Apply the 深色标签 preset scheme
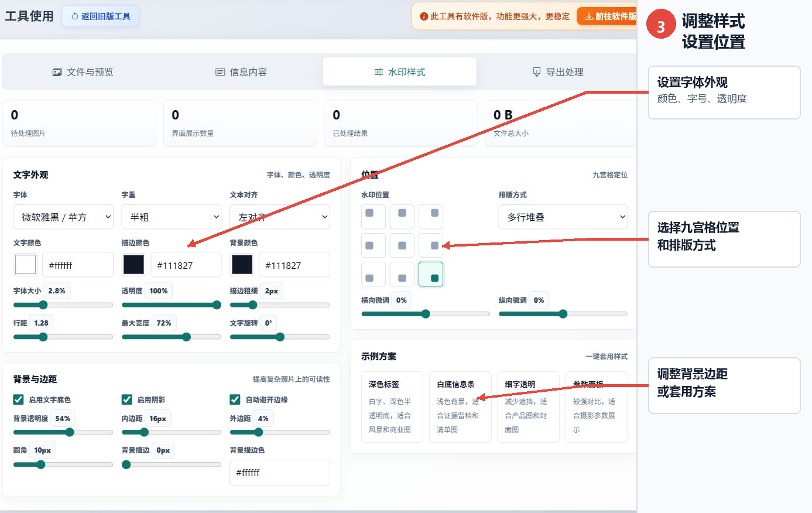812x513 pixels. point(392,406)
